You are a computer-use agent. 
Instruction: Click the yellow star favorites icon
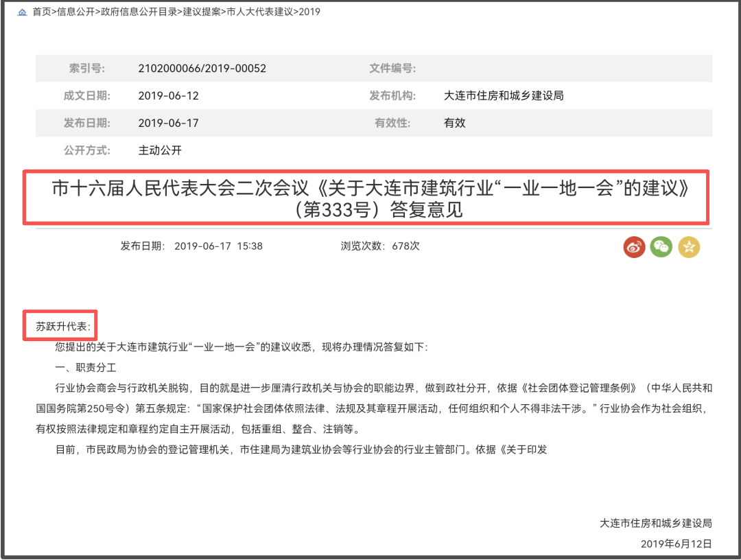click(x=689, y=247)
